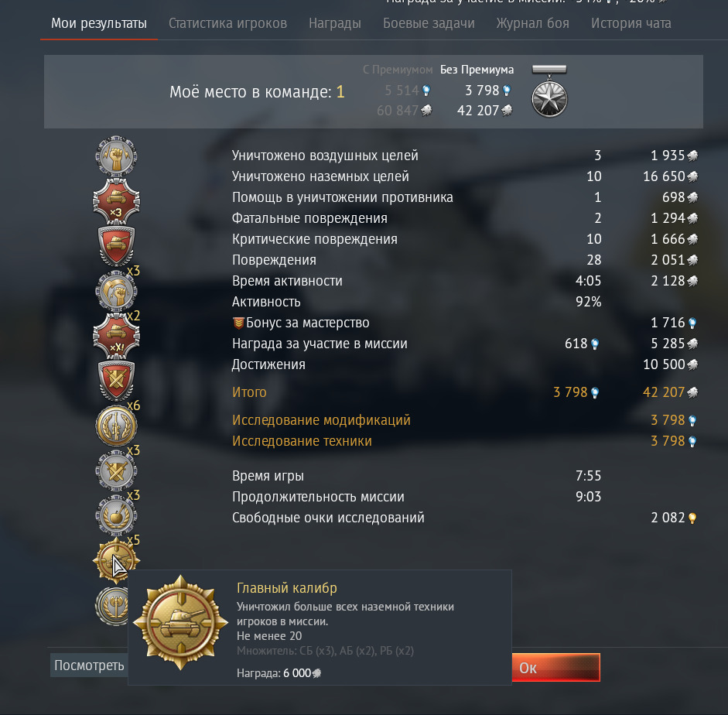Click the red shield crossed-shells badge
The height and width of the screenshot is (715, 728).
(116, 381)
